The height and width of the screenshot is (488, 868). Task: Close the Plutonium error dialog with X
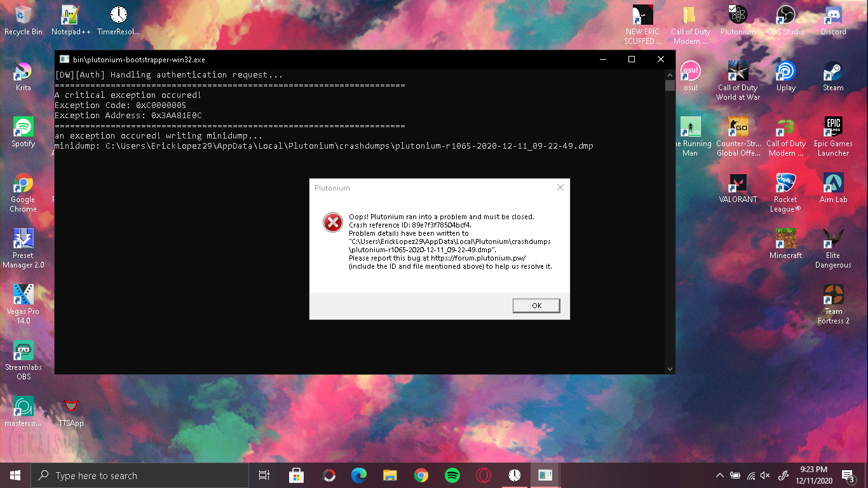tap(560, 187)
